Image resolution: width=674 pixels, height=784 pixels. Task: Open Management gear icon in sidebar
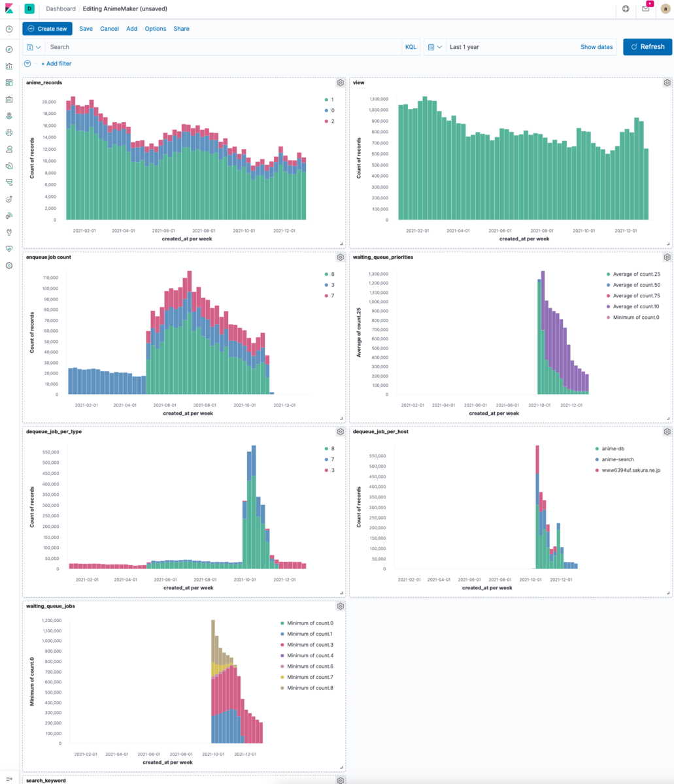(x=9, y=266)
